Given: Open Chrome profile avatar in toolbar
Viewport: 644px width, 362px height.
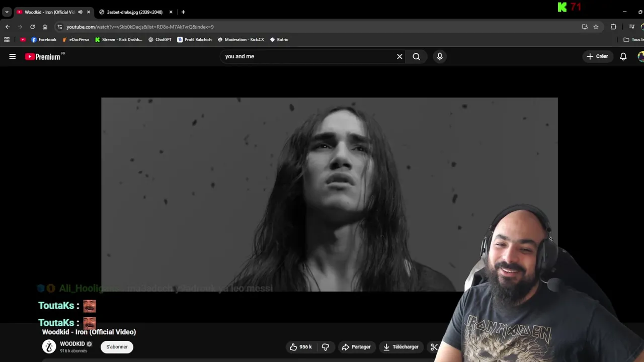Looking at the screenshot, I should tap(642, 27).
